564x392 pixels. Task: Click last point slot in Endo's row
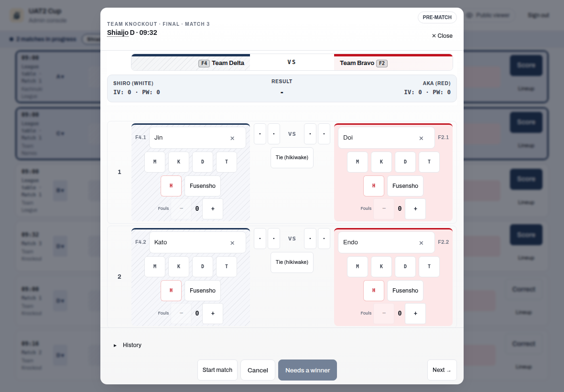click(324, 239)
